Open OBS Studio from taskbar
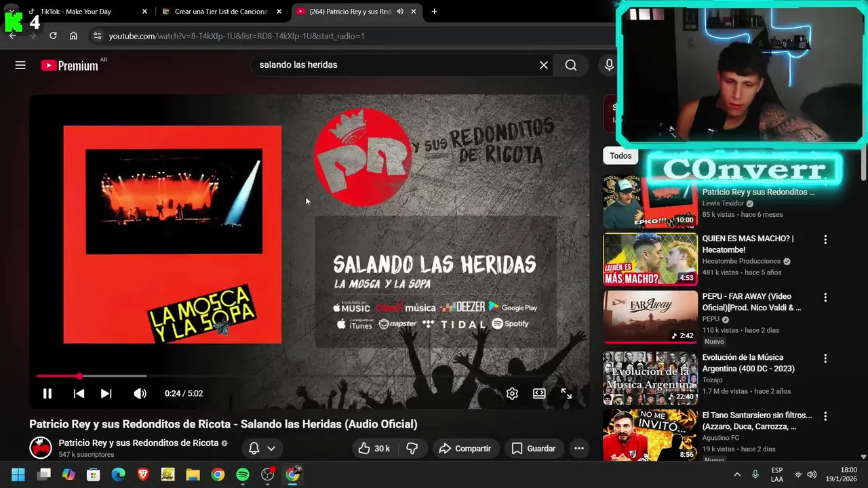868x488 pixels. click(x=268, y=475)
